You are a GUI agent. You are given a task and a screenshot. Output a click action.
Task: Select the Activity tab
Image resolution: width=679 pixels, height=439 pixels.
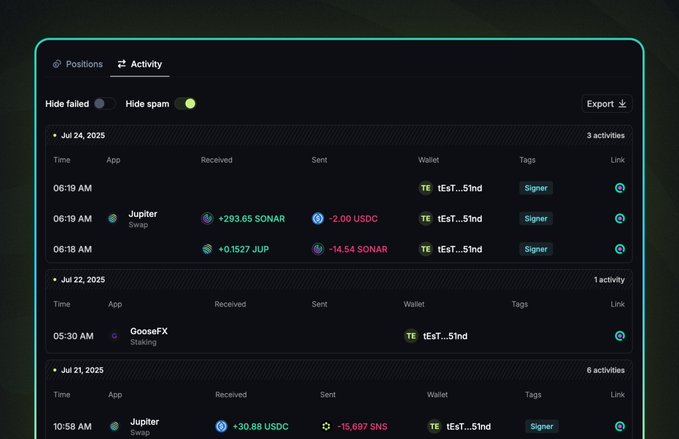pyautogui.click(x=140, y=64)
